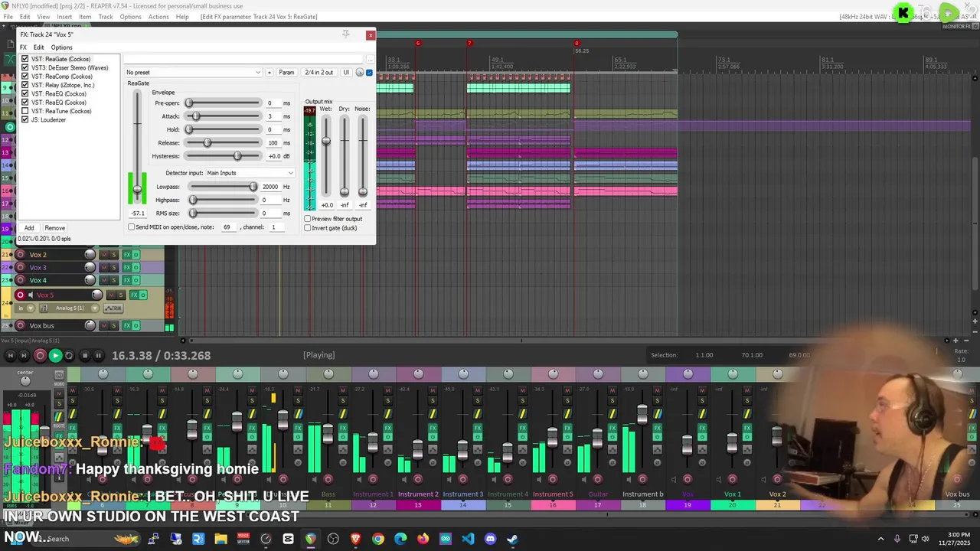Open Firefox from the taskbar
The width and height of the screenshot is (980, 551).
(423, 539)
